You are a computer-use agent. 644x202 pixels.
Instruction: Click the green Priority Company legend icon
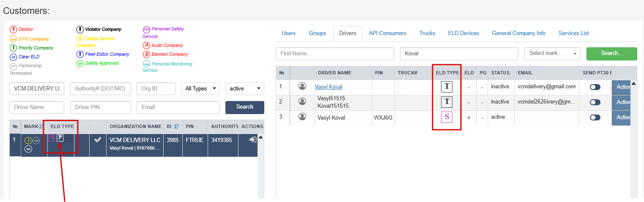pyautogui.click(x=13, y=48)
